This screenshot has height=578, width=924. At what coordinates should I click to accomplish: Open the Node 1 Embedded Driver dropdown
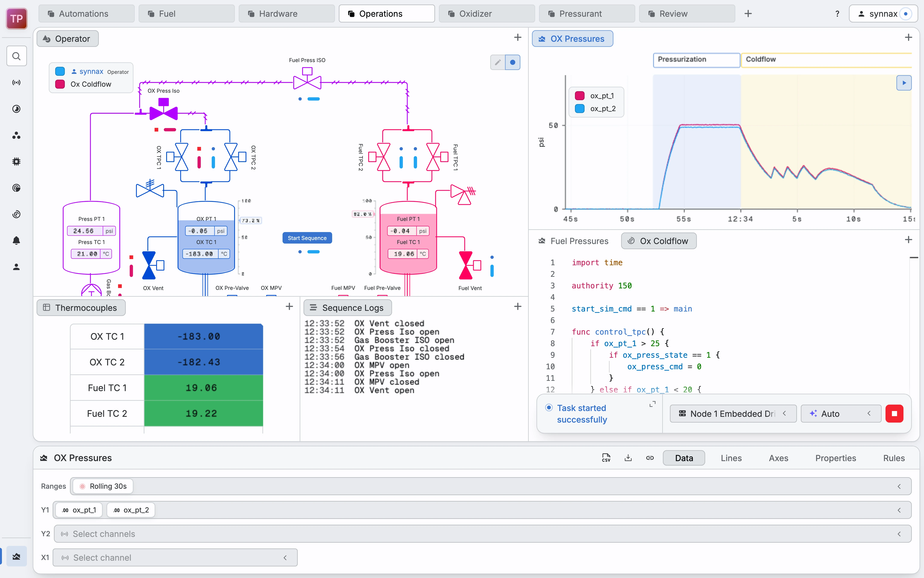733,414
